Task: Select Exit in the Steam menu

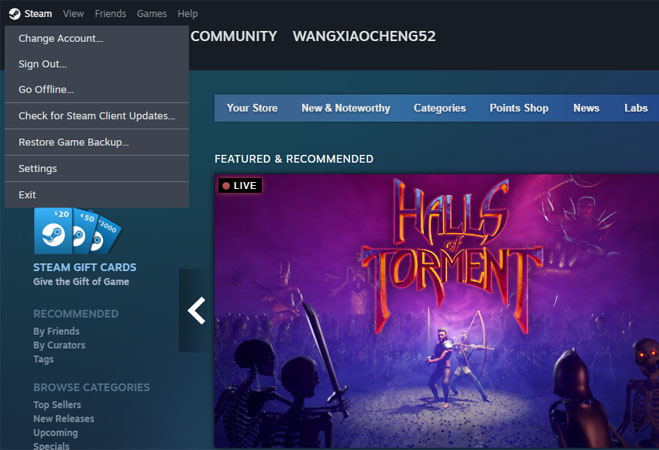Action: point(97,195)
